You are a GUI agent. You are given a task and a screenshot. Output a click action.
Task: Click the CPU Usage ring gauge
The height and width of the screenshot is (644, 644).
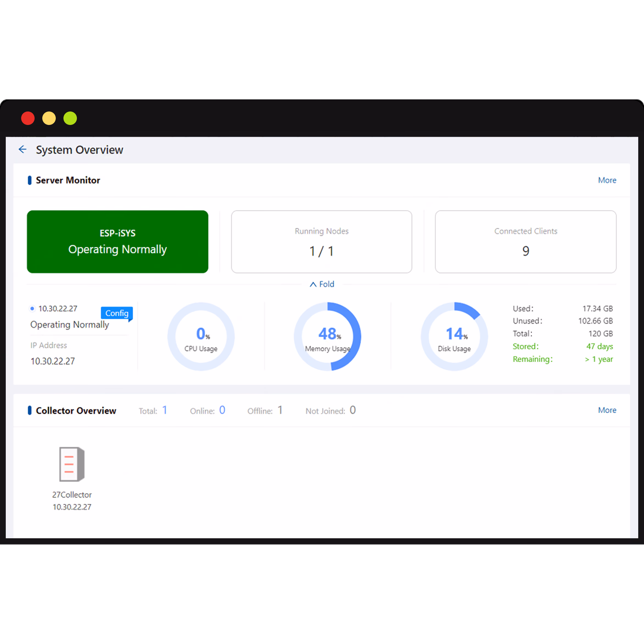(x=201, y=336)
